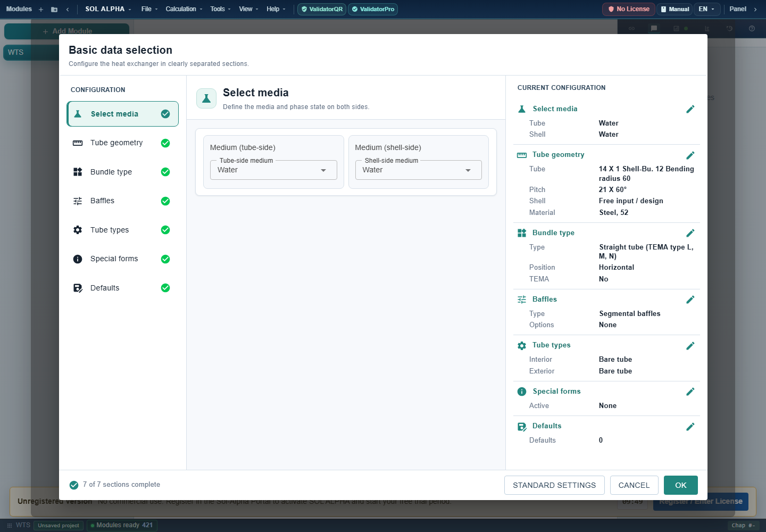Open the Calculation menu

pos(184,9)
